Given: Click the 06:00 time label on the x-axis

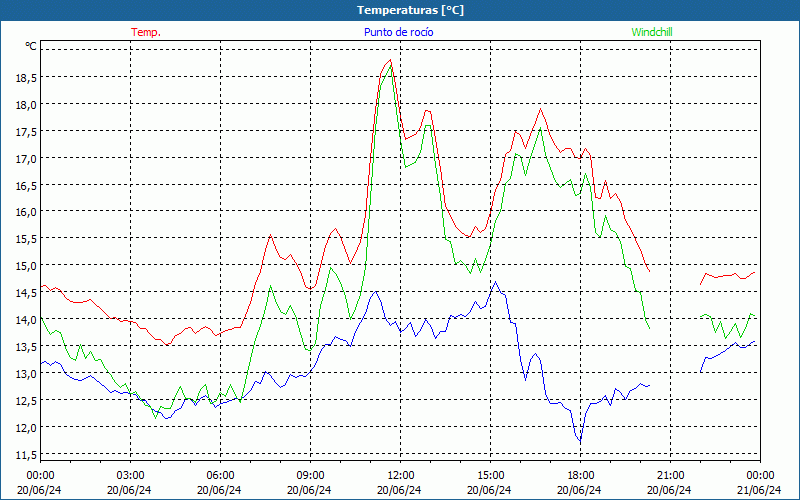Looking at the screenshot, I should coord(220,476).
